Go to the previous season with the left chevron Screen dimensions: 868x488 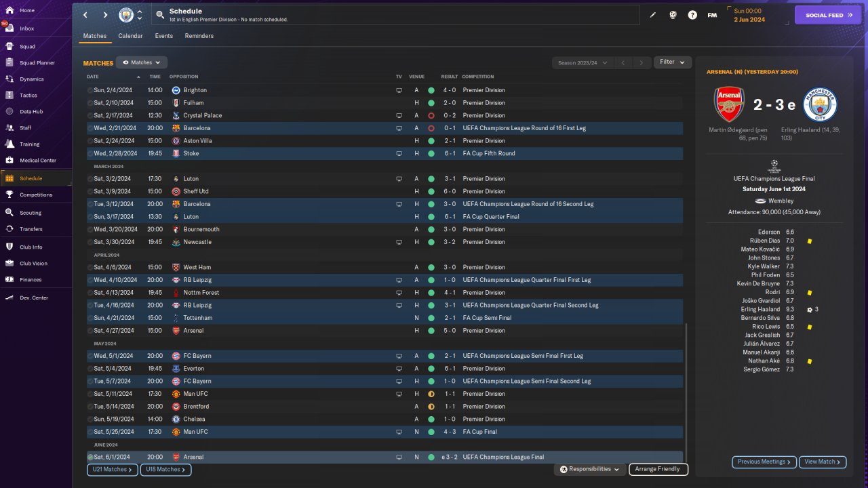click(623, 62)
